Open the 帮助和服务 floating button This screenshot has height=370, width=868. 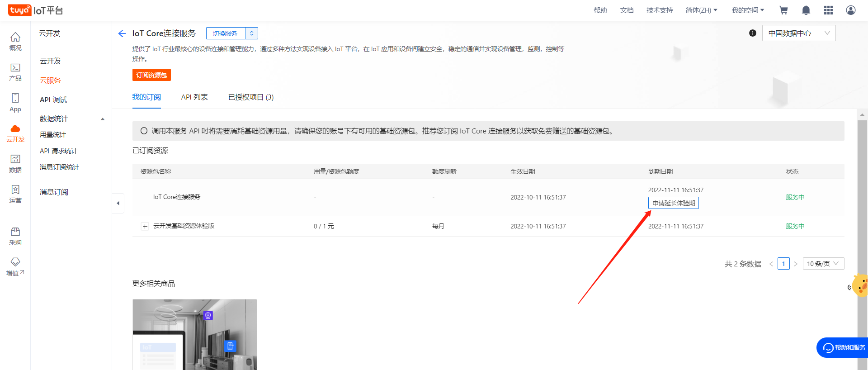click(x=843, y=347)
